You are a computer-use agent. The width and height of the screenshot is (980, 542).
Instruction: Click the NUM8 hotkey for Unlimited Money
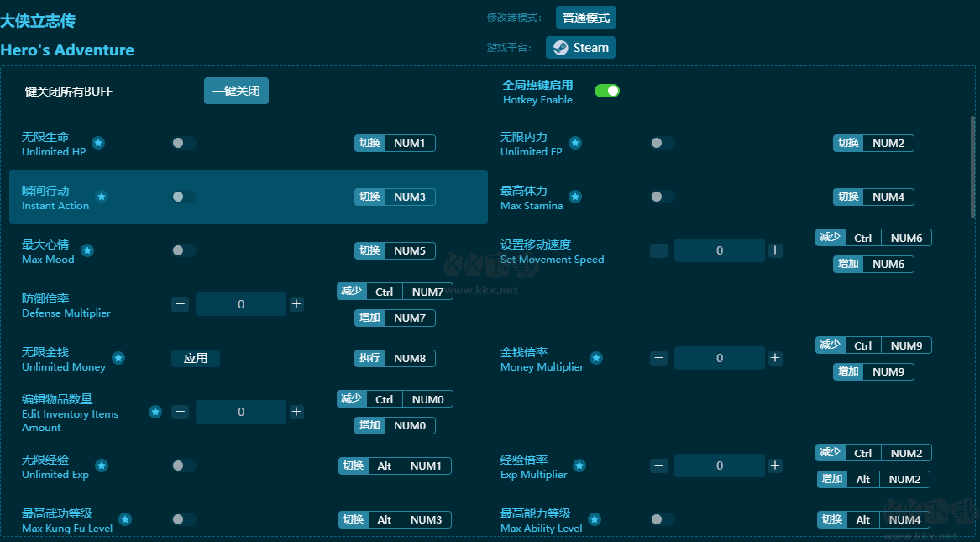[395, 358]
